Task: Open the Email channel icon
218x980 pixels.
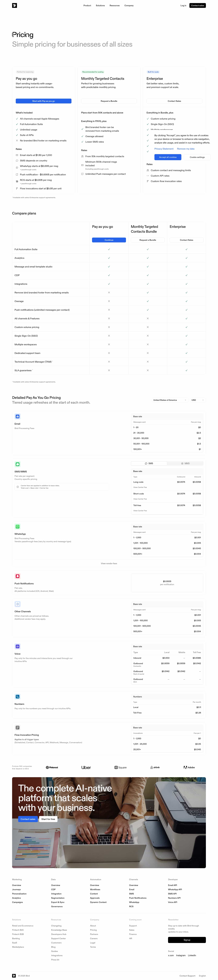Action: [17, 417]
